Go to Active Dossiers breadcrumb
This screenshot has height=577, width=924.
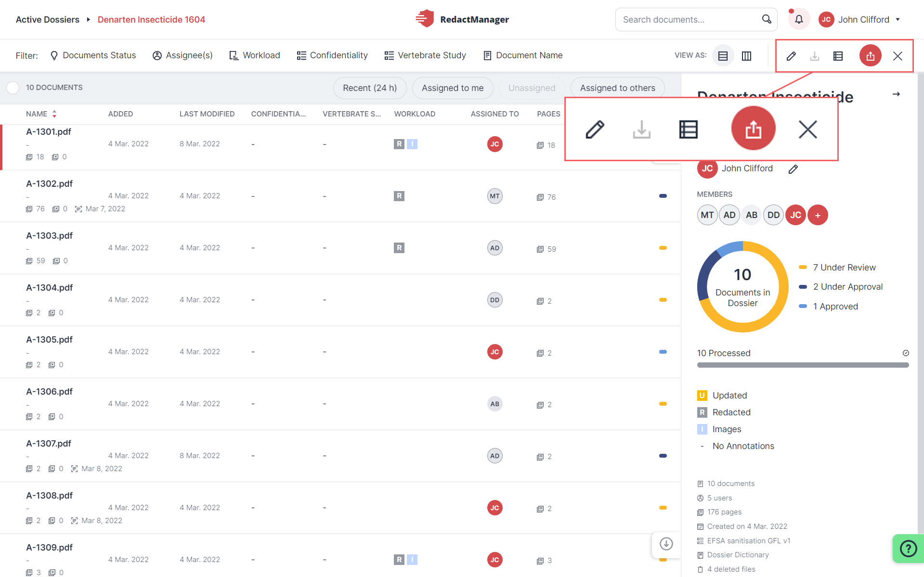pos(48,19)
